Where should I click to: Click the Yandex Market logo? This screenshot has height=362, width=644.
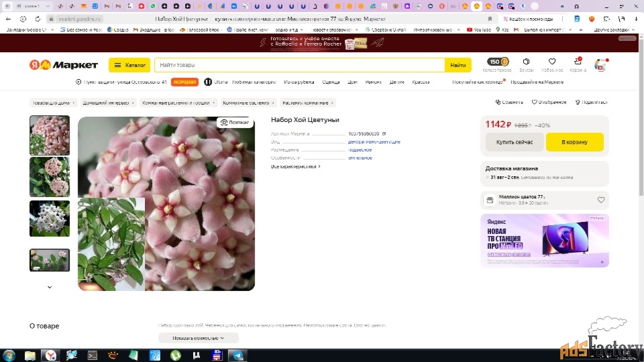tap(64, 65)
